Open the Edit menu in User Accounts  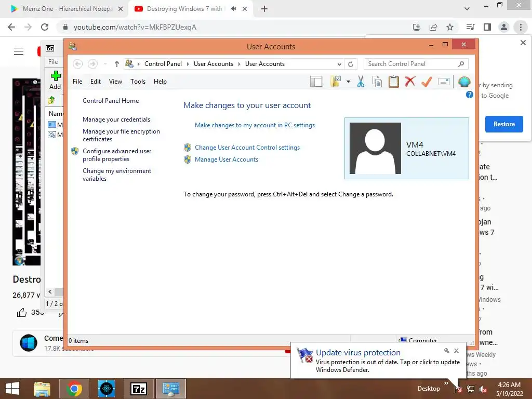[96, 82]
